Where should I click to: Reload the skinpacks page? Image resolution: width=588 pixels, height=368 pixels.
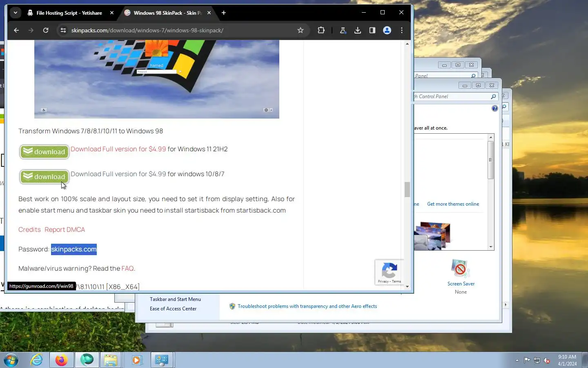[x=46, y=30]
